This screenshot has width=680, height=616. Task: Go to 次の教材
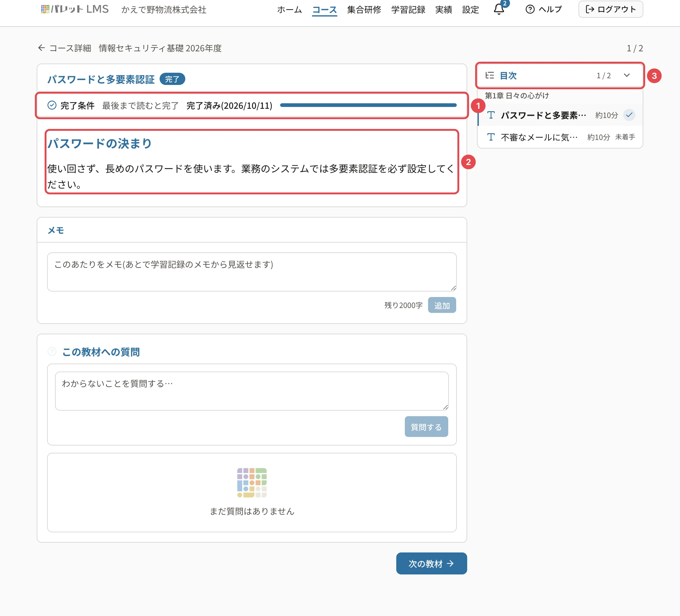click(431, 563)
